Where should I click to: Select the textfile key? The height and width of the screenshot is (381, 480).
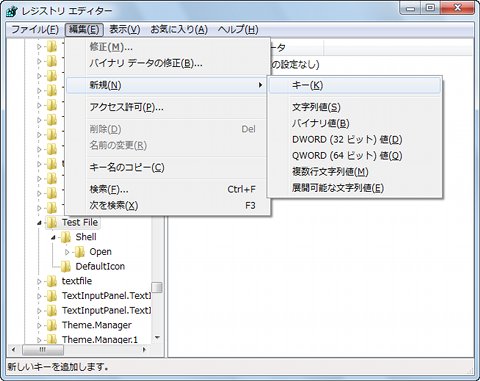(x=77, y=281)
